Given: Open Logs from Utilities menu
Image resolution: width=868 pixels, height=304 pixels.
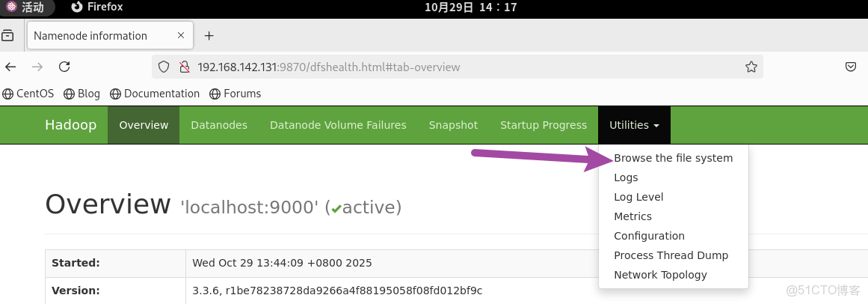Looking at the screenshot, I should click(626, 177).
